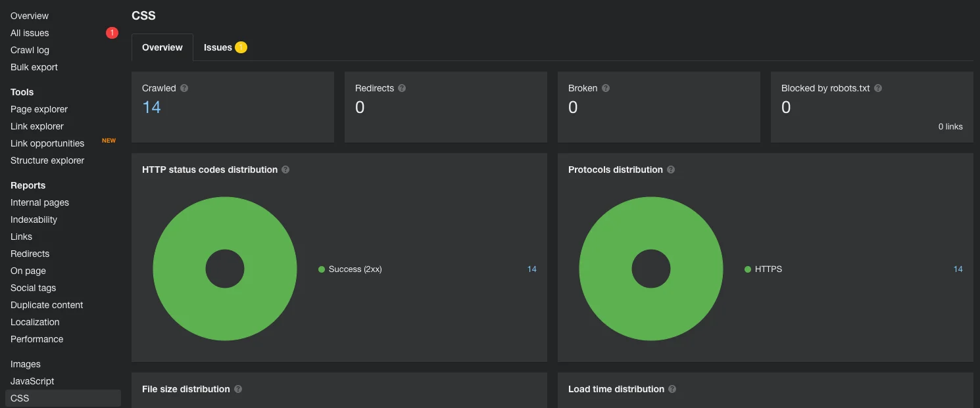This screenshot has height=408, width=980.
Task: Click the Crawled count 14
Action: [151, 107]
